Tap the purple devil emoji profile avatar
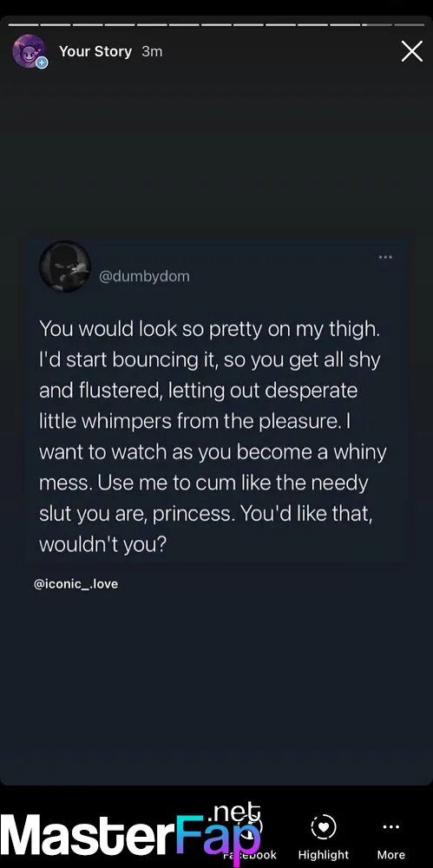433x868 pixels. (29, 51)
